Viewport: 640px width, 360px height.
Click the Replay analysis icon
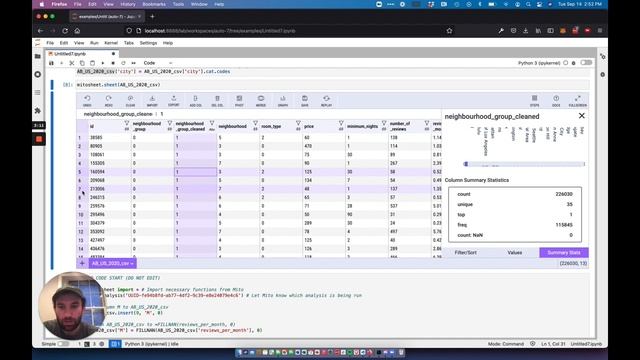point(326,100)
